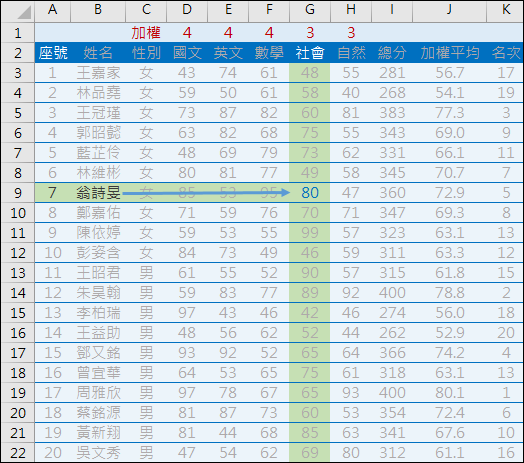Select the name cell 曾宜華
The height and width of the screenshot is (463, 524).
pos(98,373)
